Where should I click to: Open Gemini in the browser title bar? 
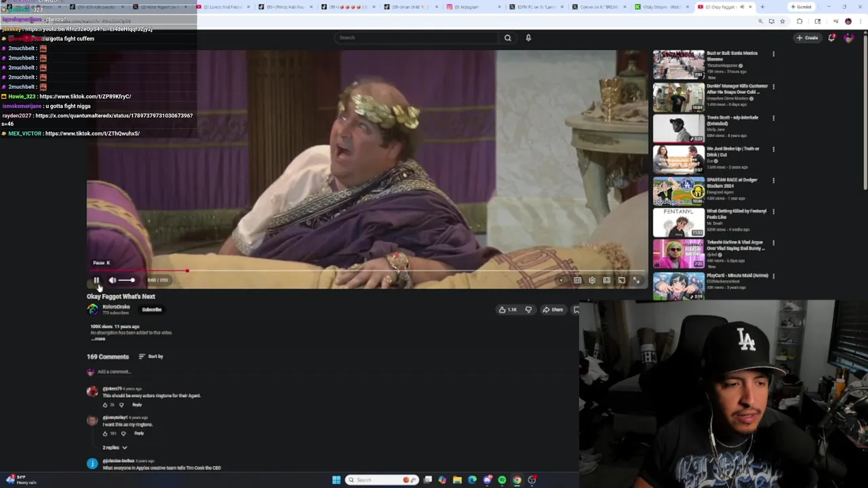[801, 7]
